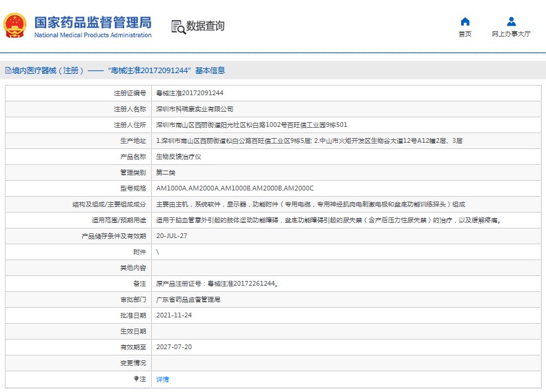Screen dimensions: 546x392
Task: Select the registrant address value ending 9栋501
Action: point(251,125)
